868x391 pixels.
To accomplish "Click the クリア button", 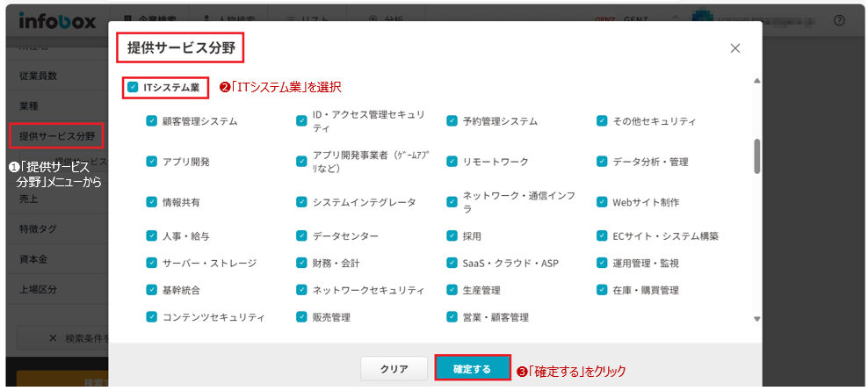I will point(394,369).
